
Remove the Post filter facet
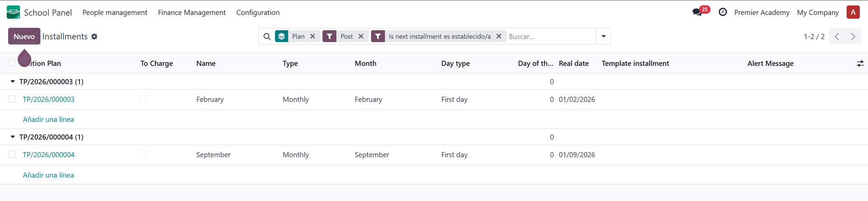pos(361,36)
